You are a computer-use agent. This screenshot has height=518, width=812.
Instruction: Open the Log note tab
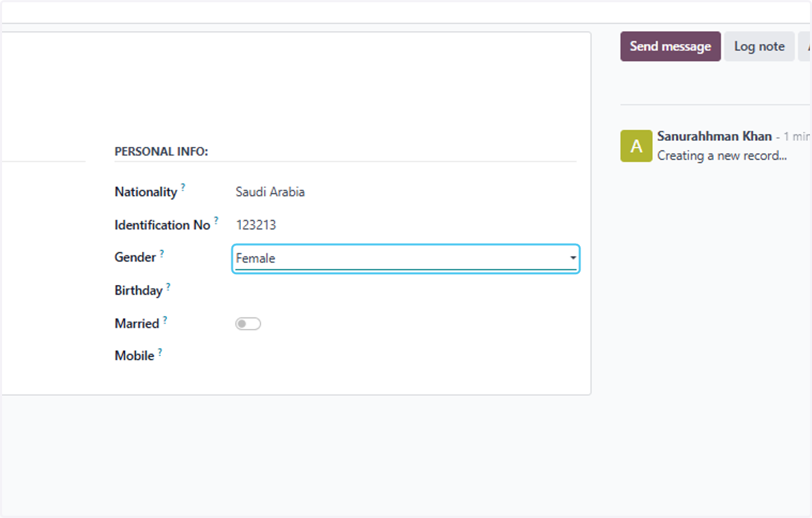point(759,46)
